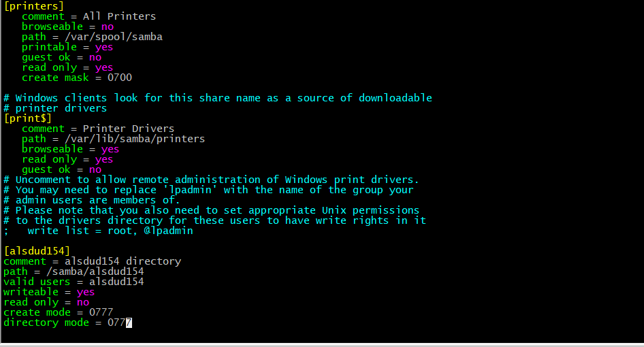This screenshot has height=347, width=644.
Task: Click 'no' value of printers guest ok
Action: [95, 57]
